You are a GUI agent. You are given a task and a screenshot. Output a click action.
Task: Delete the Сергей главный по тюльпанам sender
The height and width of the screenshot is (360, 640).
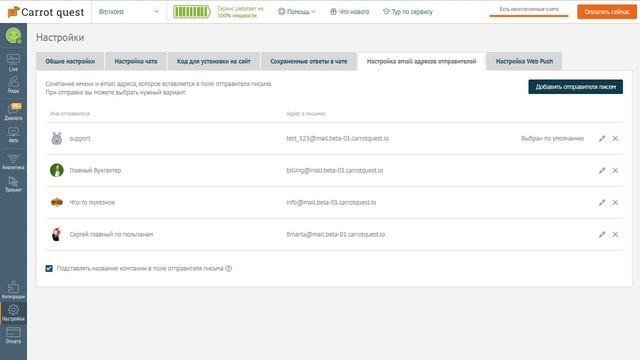(615, 234)
